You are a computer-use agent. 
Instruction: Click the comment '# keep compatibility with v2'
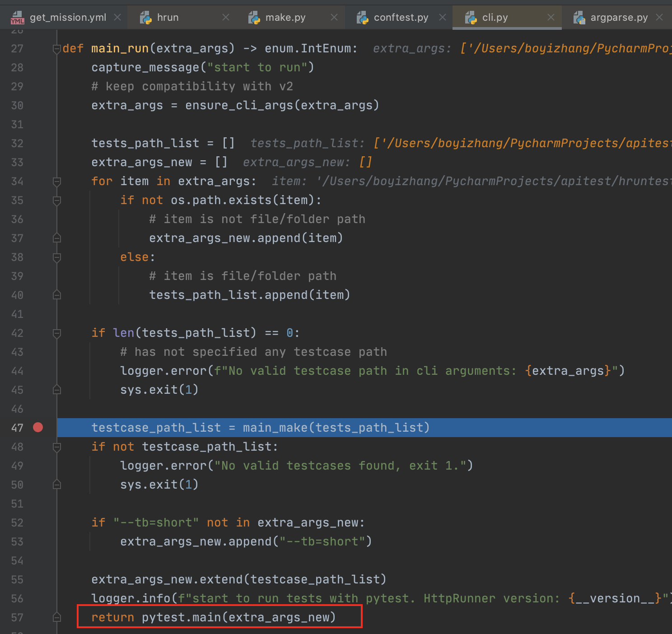click(192, 86)
